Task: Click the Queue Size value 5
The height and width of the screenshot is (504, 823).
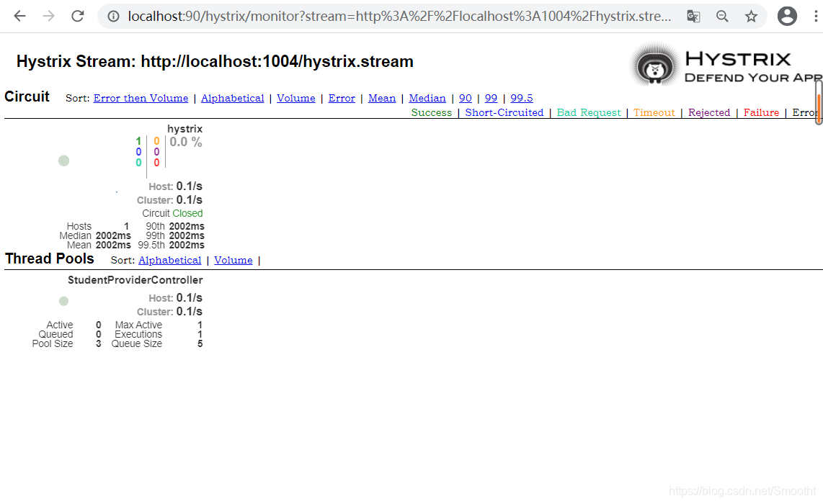Action: coord(200,344)
